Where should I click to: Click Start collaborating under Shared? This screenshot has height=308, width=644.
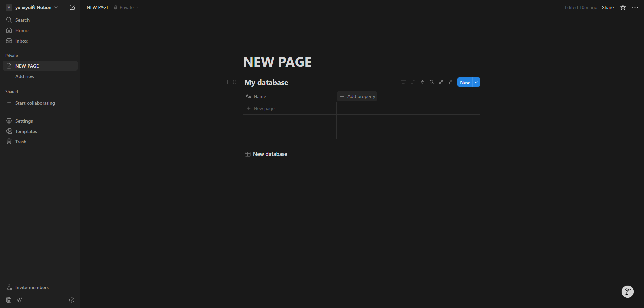(40, 103)
